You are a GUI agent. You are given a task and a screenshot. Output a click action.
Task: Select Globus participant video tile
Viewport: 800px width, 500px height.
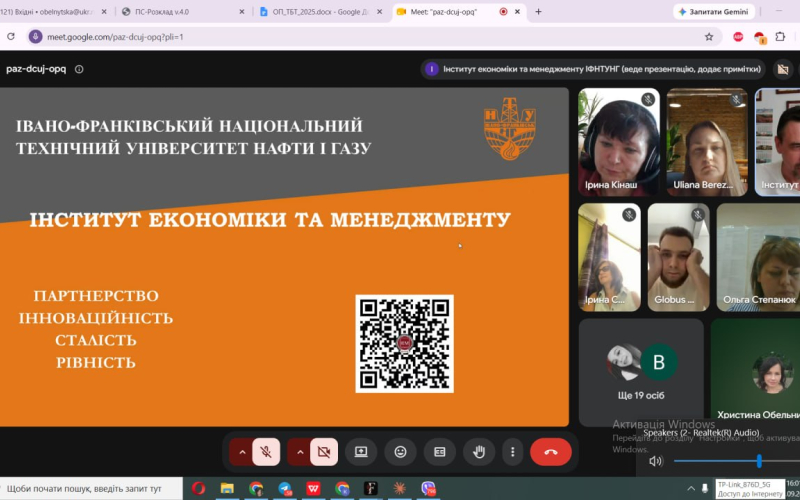click(679, 257)
